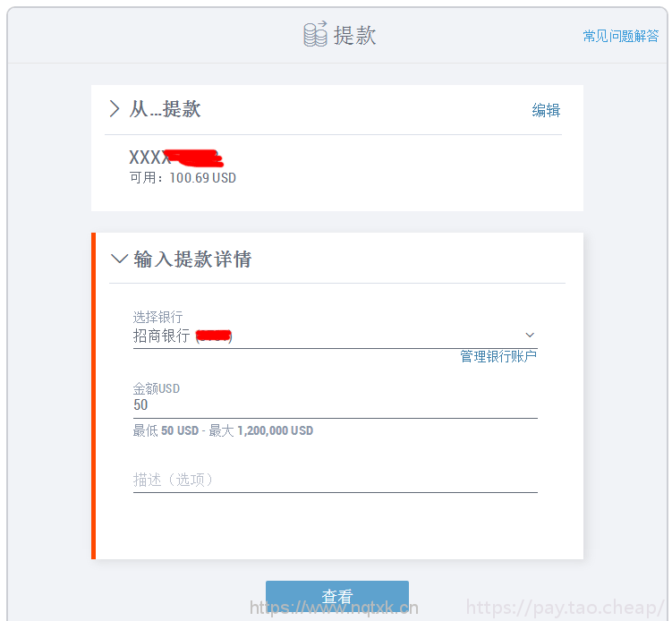Click the 金额USD field label
The width and height of the screenshot is (672, 621).
[157, 388]
